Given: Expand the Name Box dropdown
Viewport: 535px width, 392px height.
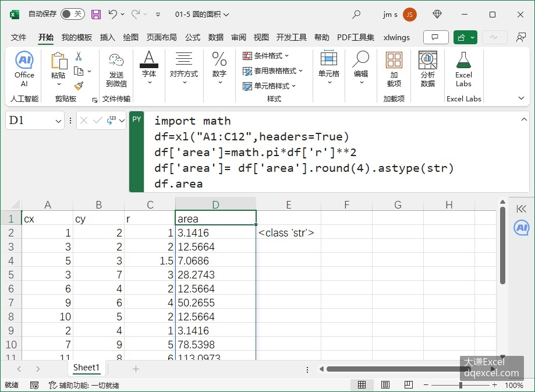Looking at the screenshot, I should pos(58,121).
